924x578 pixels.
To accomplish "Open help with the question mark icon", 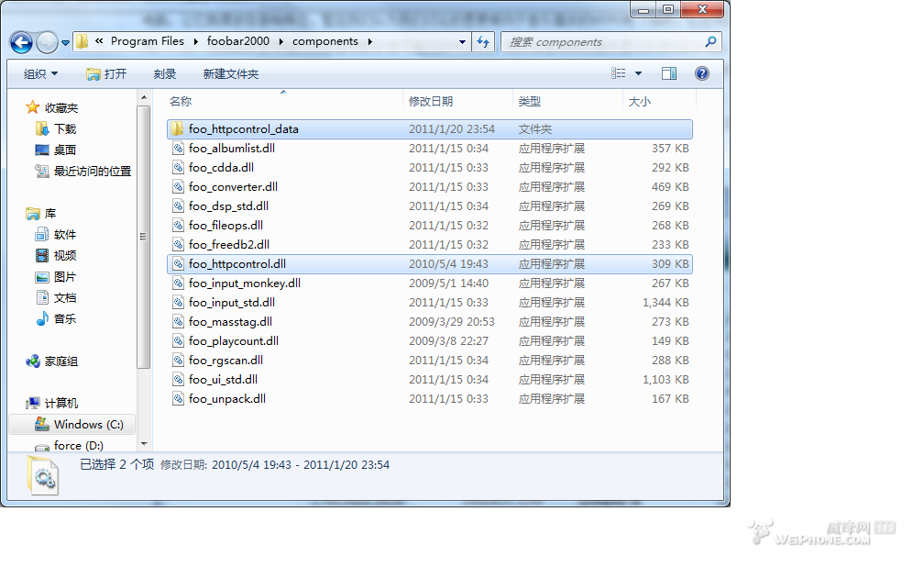I will [702, 73].
